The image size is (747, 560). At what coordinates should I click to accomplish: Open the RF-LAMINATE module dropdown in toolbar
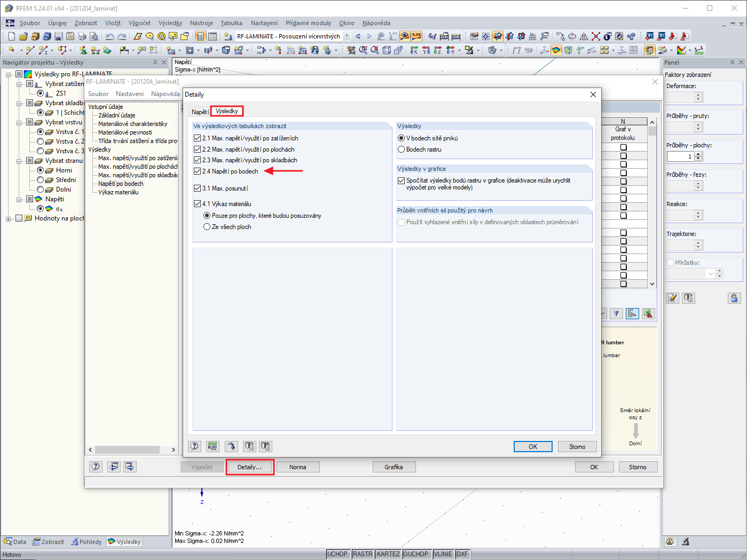click(347, 36)
